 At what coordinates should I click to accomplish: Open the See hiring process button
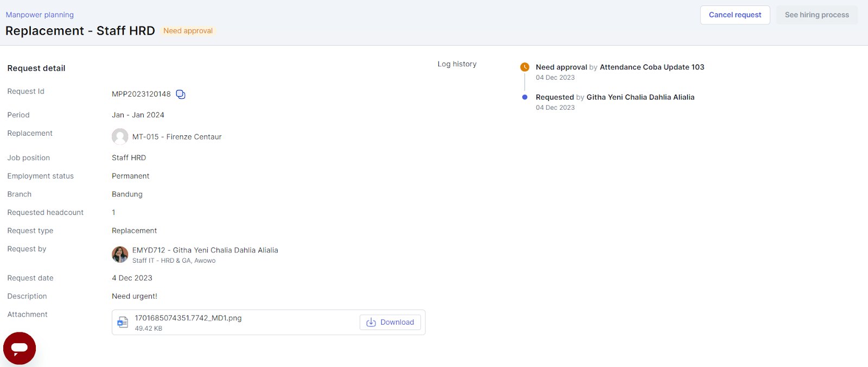tap(816, 15)
